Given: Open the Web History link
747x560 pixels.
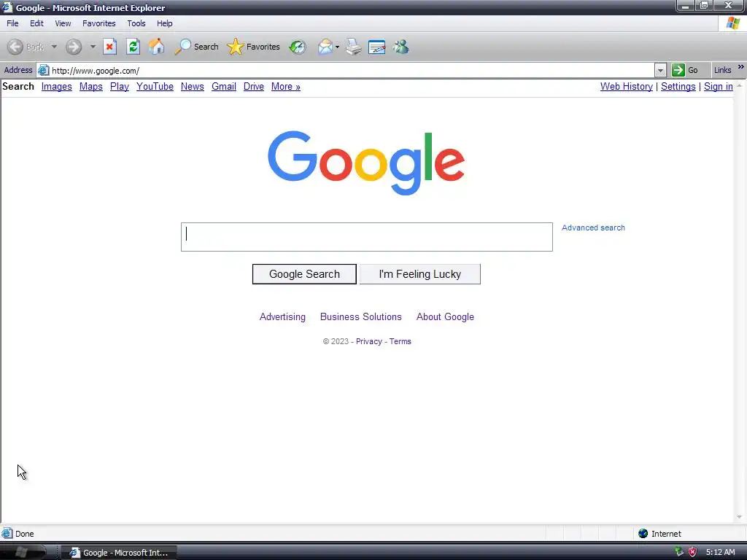Looking at the screenshot, I should click(627, 87).
